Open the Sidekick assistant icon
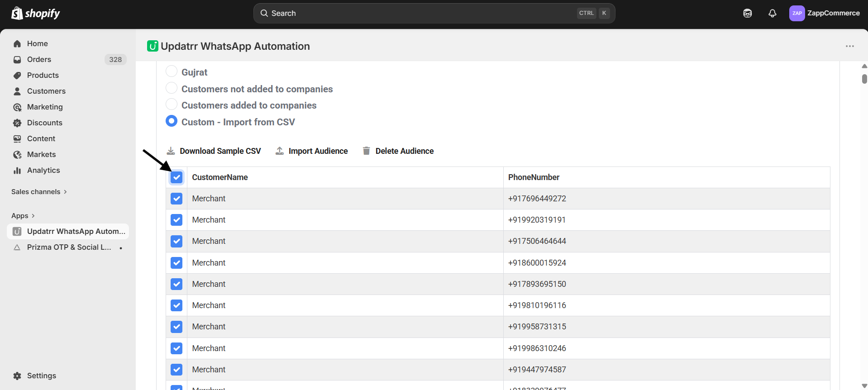 click(x=747, y=13)
